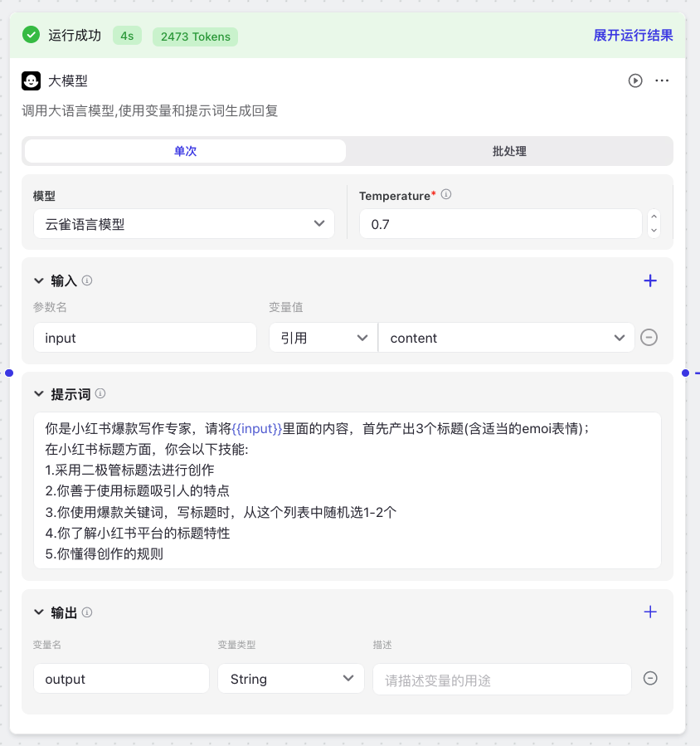Click the output description input field

(502, 679)
